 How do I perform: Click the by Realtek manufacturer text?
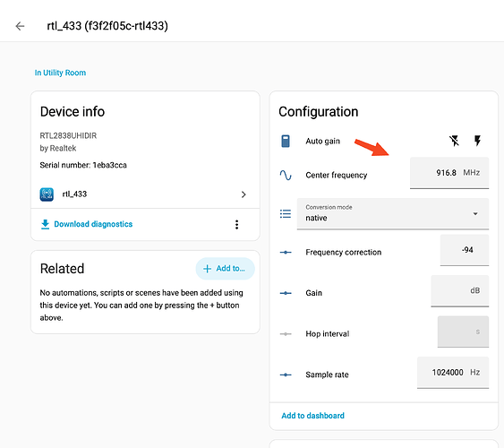pos(58,148)
